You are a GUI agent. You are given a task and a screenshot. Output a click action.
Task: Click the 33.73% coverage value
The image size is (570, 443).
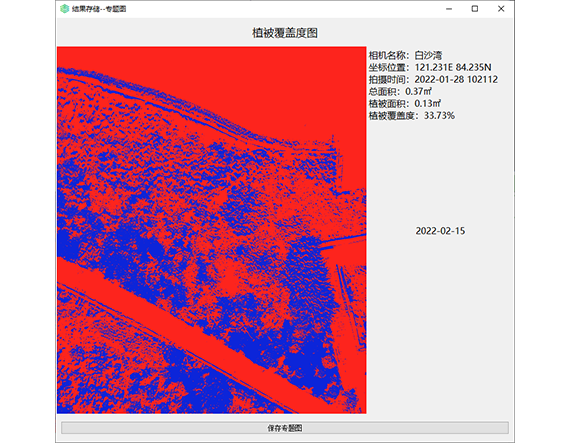pos(439,116)
